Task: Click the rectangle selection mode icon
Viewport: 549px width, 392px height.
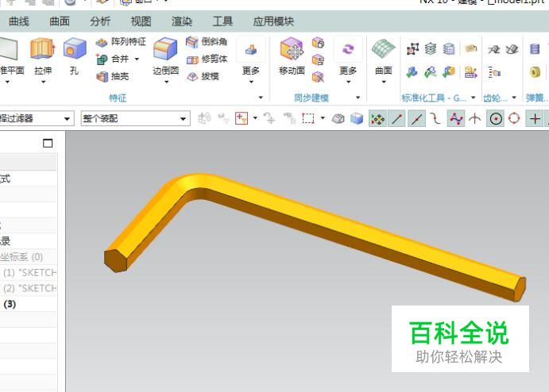Action: (307, 118)
